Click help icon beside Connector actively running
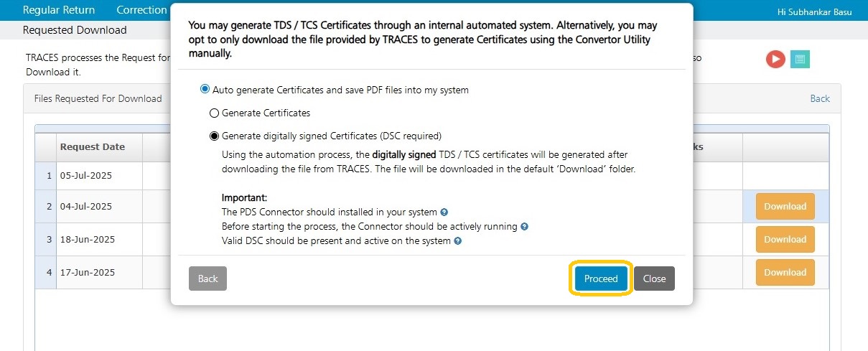The height and width of the screenshot is (351, 868). (524, 227)
